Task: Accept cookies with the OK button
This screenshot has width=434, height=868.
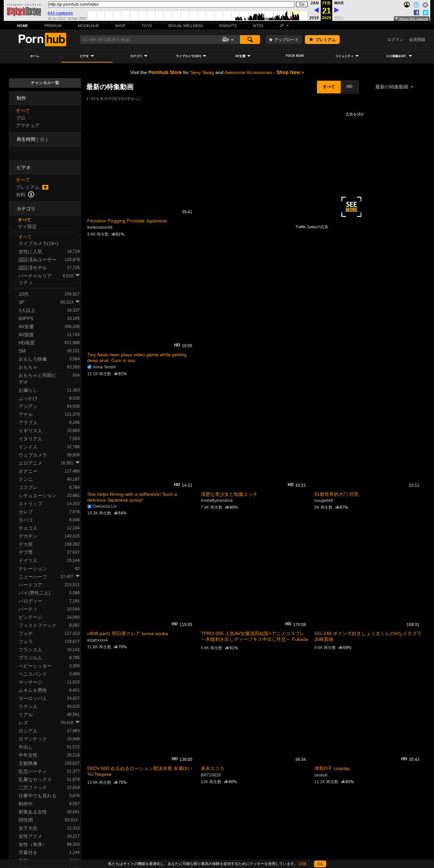Action: coord(320,864)
